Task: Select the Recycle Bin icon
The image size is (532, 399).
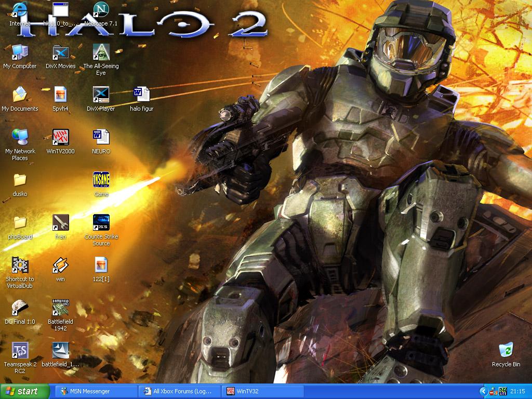Action: pyautogui.click(x=506, y=351)
